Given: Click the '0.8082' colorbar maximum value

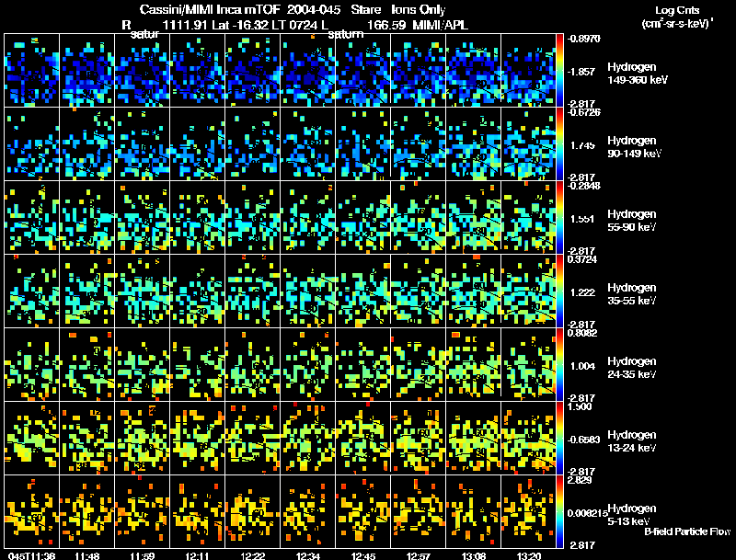Looking at the screenshot, I should click(x=582, y=333).
